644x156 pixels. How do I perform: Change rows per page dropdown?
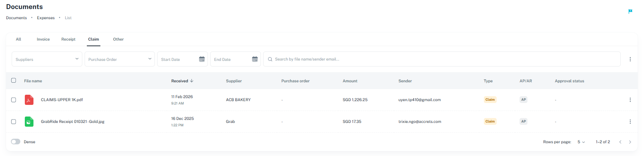point(581,142)
